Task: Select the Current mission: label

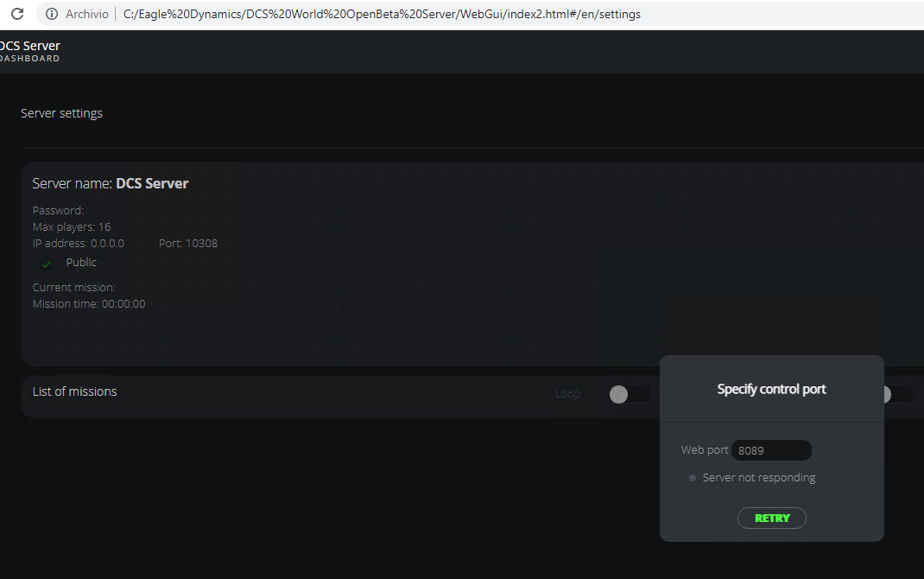Action: 73,288
